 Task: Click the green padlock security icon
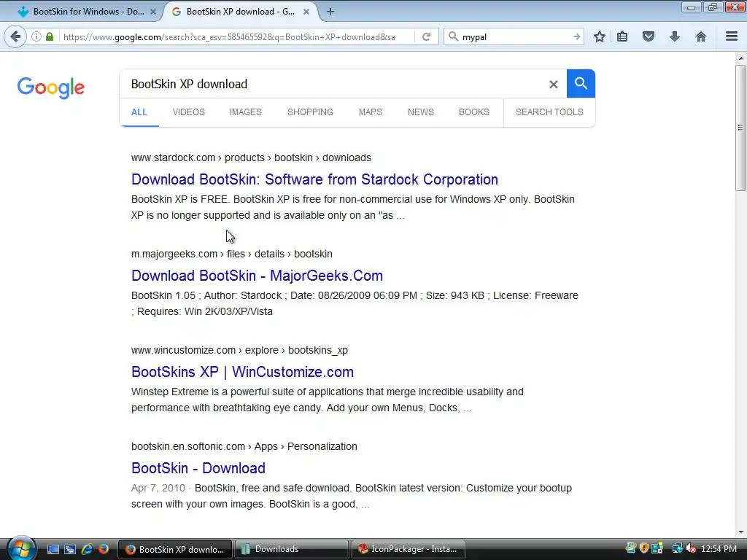coord(50,36)
